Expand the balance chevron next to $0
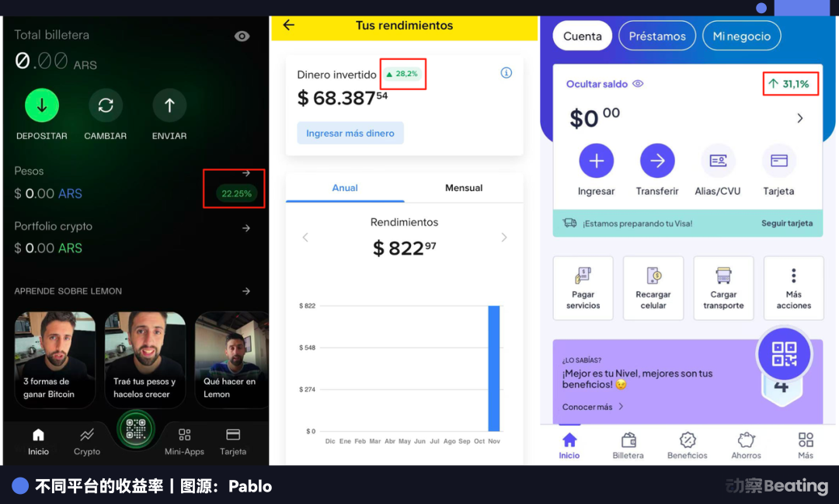 pyautogui.click(x=800, y=118)
